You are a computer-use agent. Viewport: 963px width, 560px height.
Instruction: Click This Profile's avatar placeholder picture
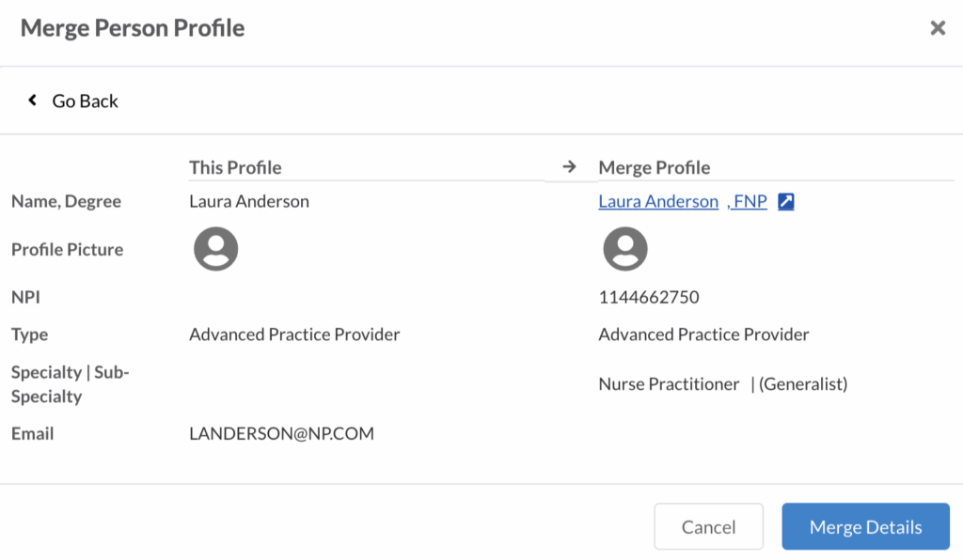[x=216, y=249]
